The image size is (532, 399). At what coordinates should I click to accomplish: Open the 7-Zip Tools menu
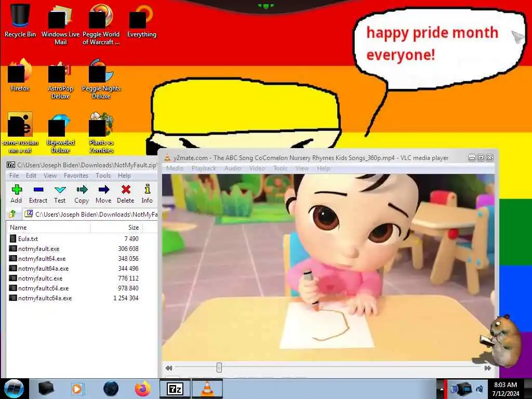[x=103, y=176]
